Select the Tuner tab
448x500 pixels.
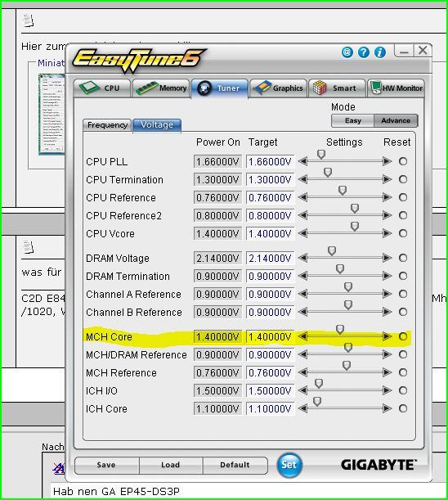220,88
